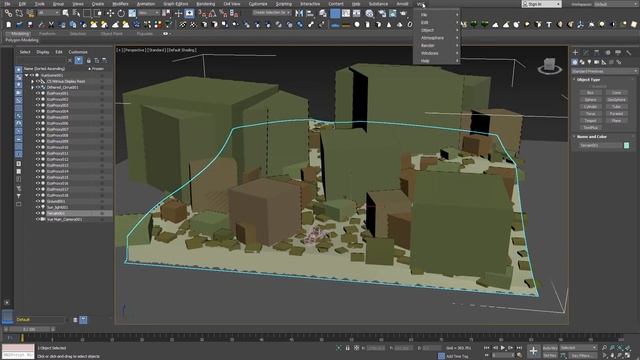Open the Create tab plus icon
The image size is (640, 360).
point(575,53)
